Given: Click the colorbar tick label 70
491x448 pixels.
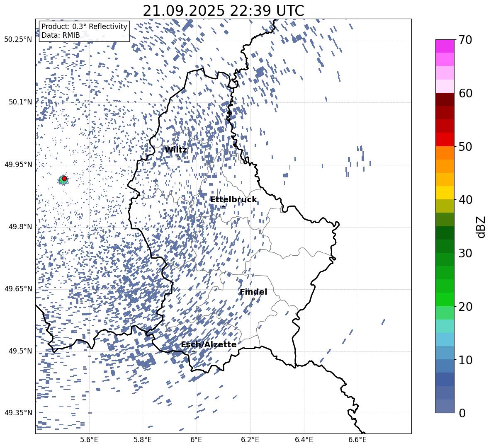Looking at the screenshot, I should point(466,40).
